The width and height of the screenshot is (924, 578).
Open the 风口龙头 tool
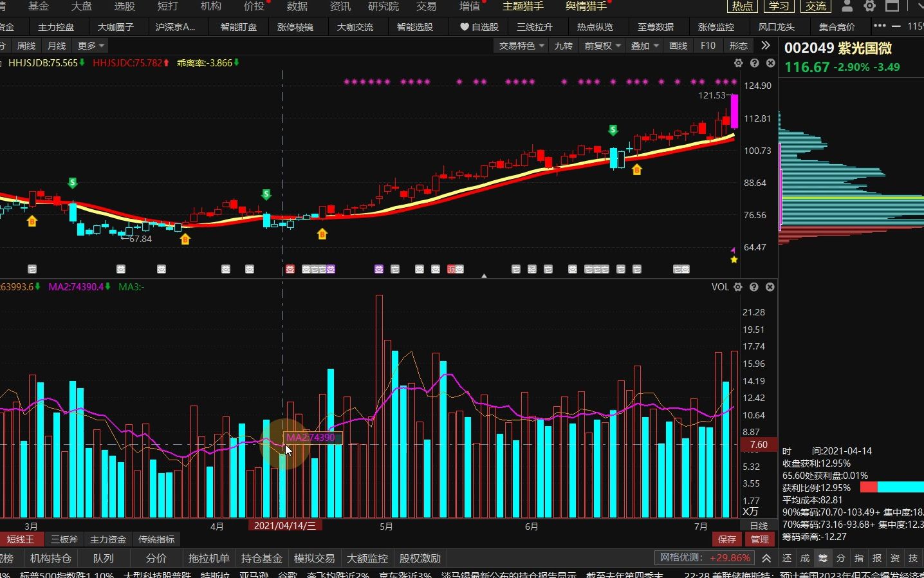tap(777, 27)
